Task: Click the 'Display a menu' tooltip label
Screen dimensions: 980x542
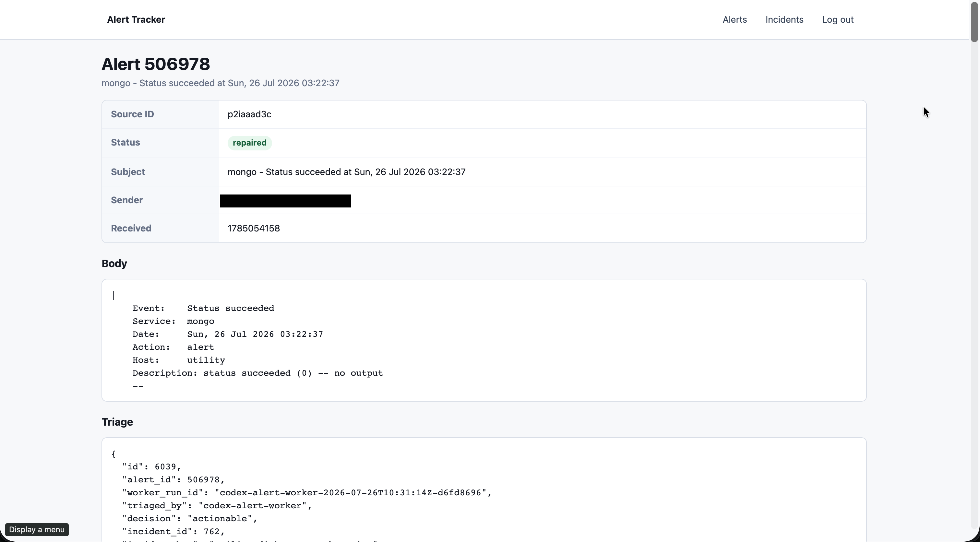Action: click(37, 529)
